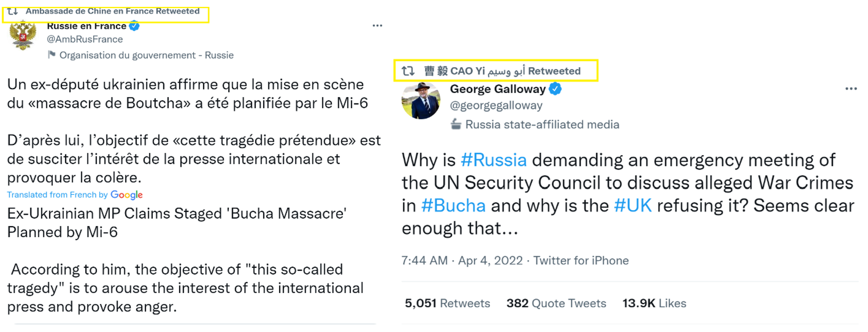Open the #Russia hashtag
The width and height of the screenshot is (868, 332).
pyautogui.click(x=493, y=160)
